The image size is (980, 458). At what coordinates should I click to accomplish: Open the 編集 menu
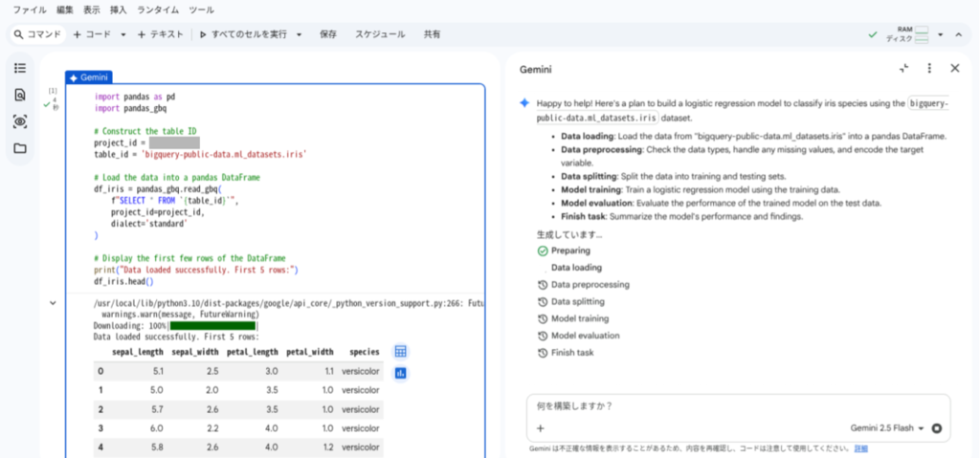tap(65, 10)
